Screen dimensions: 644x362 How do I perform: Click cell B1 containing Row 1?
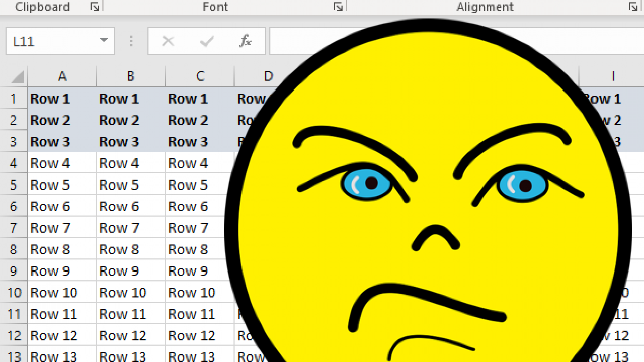point(131,99)
